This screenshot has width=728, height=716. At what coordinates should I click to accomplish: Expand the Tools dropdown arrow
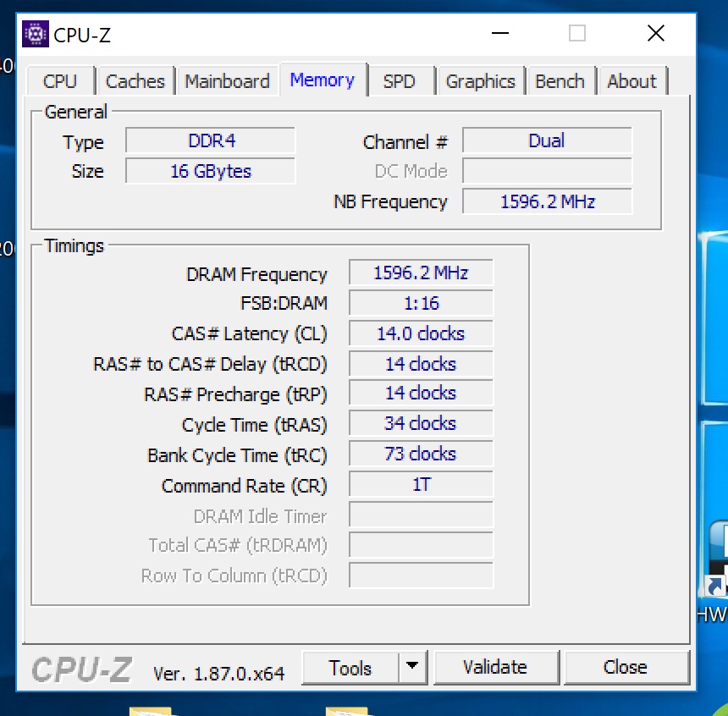[x=413, y=668]
